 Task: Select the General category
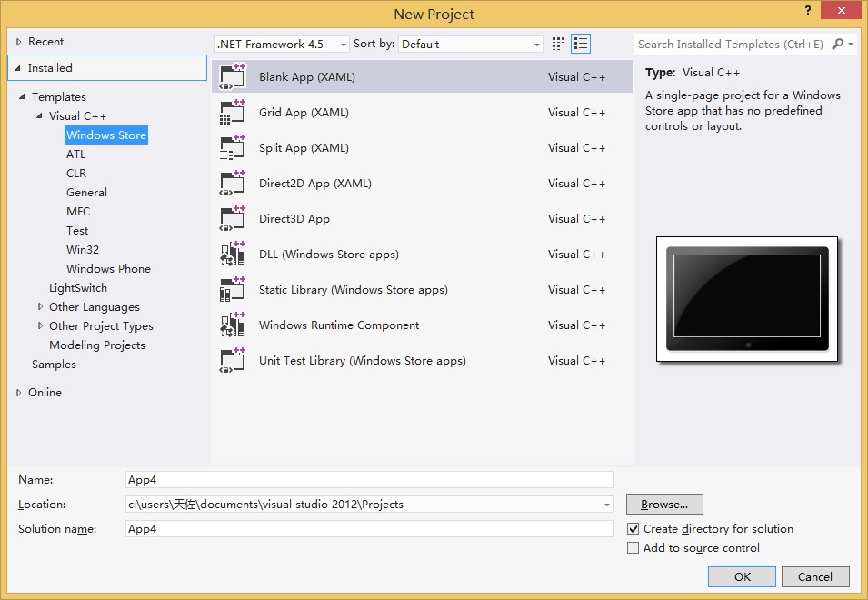pos(87,193)
